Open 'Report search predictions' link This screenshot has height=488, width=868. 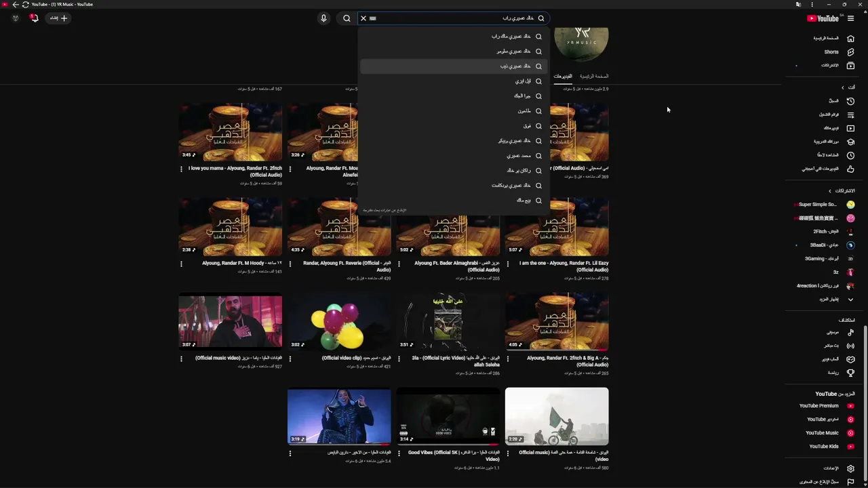tap(384, 210)
